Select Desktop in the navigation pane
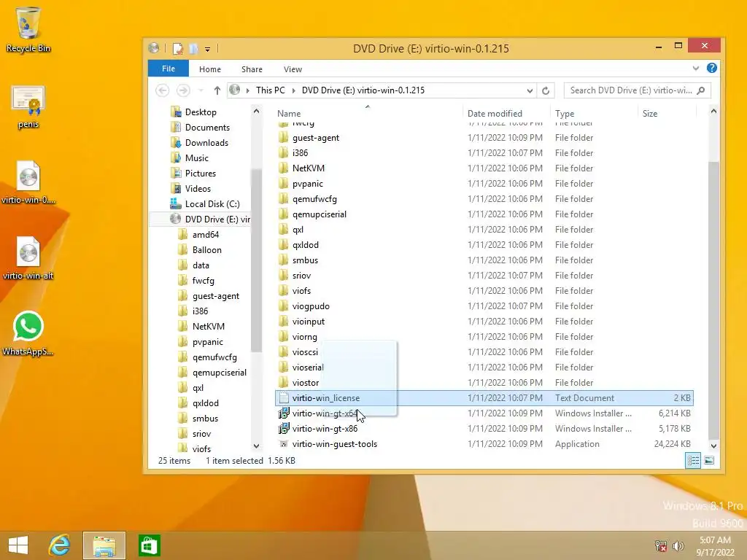 pos(200,112)
